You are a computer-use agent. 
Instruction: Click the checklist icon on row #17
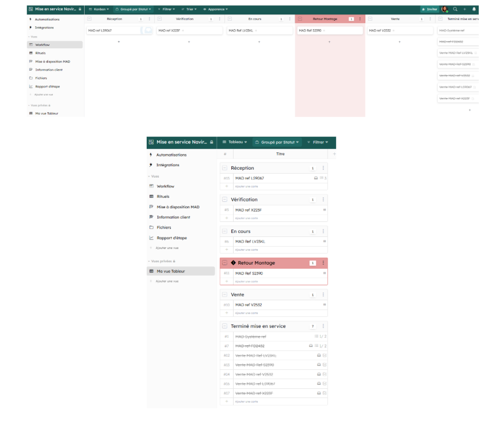[x=324, y=393]
